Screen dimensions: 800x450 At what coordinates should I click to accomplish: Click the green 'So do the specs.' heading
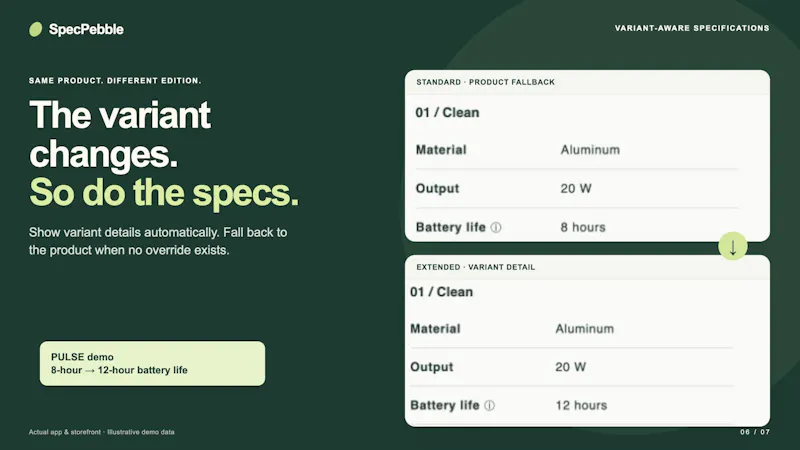(x=164, y=193)
